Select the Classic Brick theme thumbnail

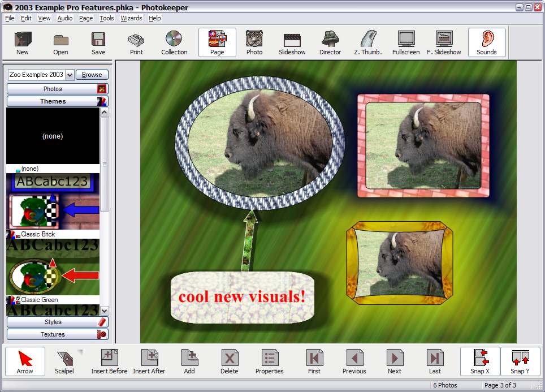(53, 201)
